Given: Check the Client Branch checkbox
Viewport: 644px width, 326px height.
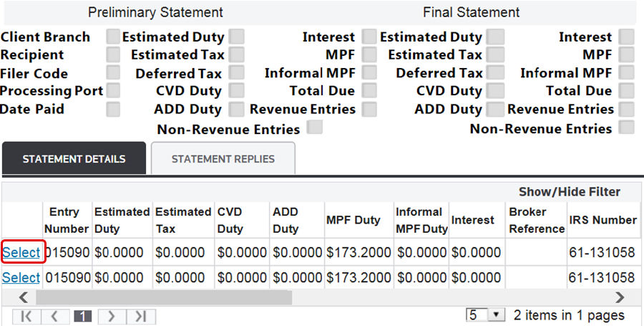Looking at the screenshot, I should tap(113, 37).
